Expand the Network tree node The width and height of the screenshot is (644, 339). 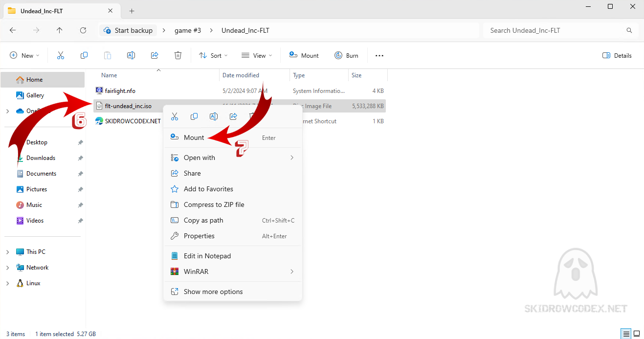tap(7, 268)
